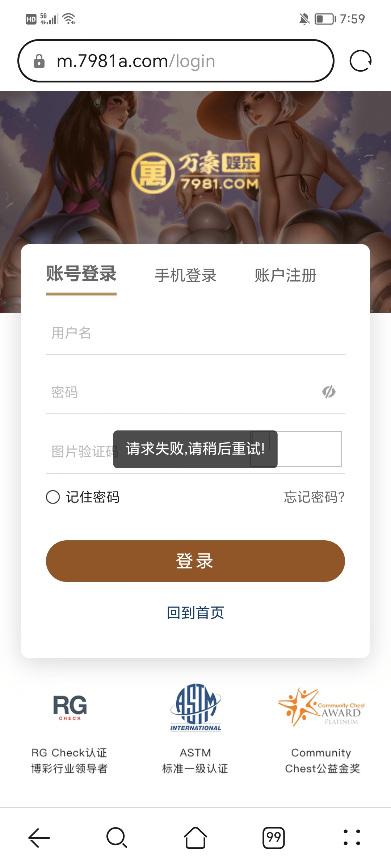Viewport: 391px width, 868px height.
Task: Open the browser search icon
Action: click(117, 837)
